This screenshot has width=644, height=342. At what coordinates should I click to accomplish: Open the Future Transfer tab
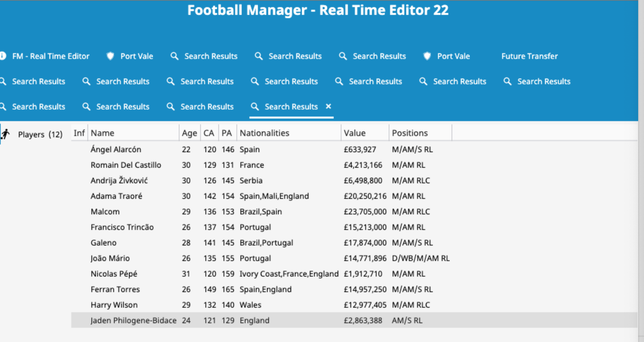(529, 56)
